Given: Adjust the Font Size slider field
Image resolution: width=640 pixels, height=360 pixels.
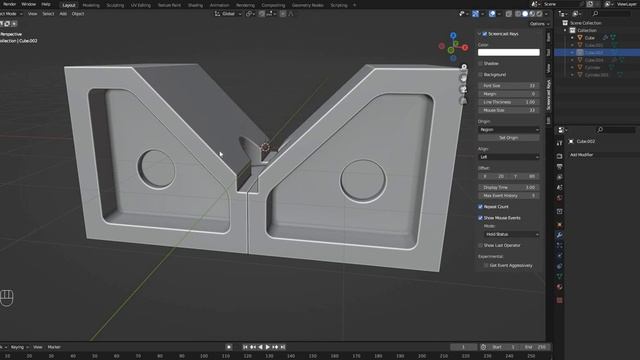Looking at the screenshot, I should click(509, 86).
